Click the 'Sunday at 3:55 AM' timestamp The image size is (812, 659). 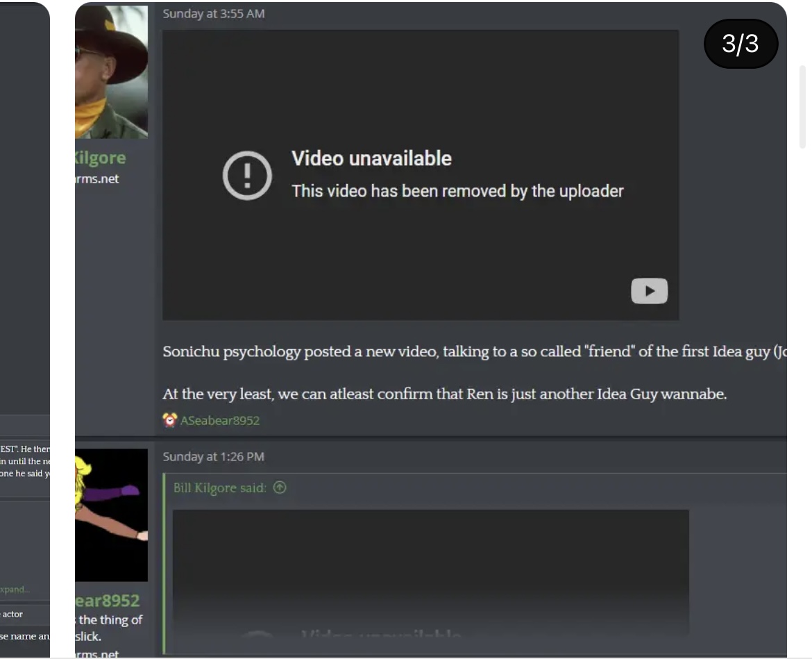[213, 13]
